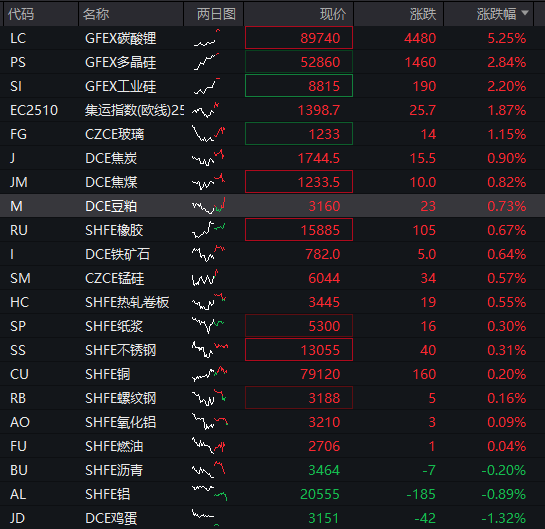The width and height of the screenshot is (545, 529).
Task: Select the DCE焦炭 name cell
Action: pyautogui.click(x=111, y=158)
